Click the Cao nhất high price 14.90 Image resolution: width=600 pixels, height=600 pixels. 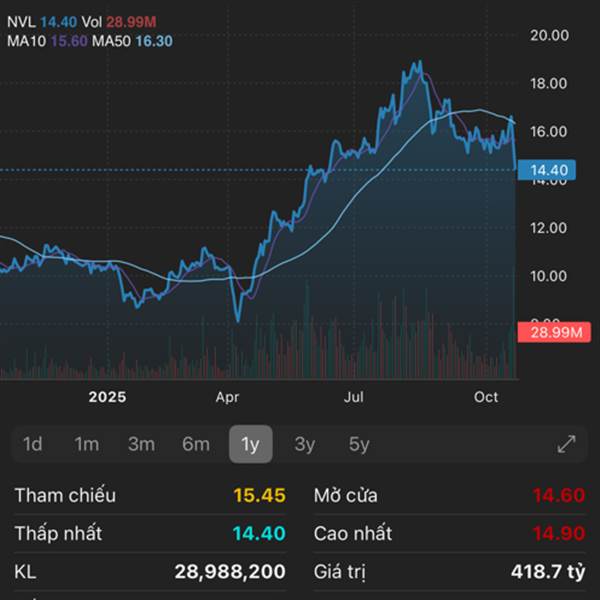point(558,533)
